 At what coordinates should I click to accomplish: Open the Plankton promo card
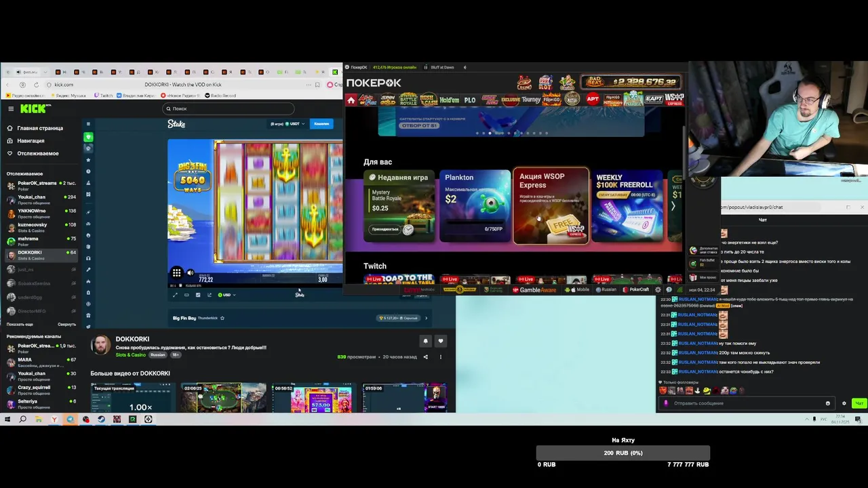pyautogui.click(x=475, y=205)
